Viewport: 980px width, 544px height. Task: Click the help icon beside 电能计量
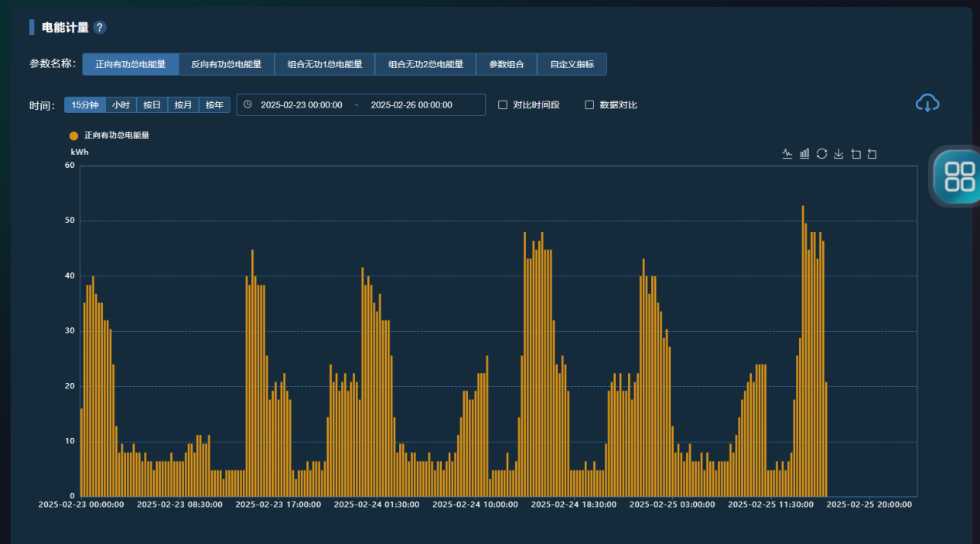pos(100,28)
